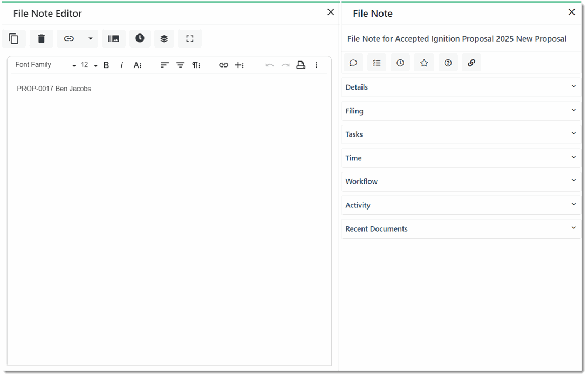Open more paragraph options
588x377 pixels.
[x=196, y=65]
